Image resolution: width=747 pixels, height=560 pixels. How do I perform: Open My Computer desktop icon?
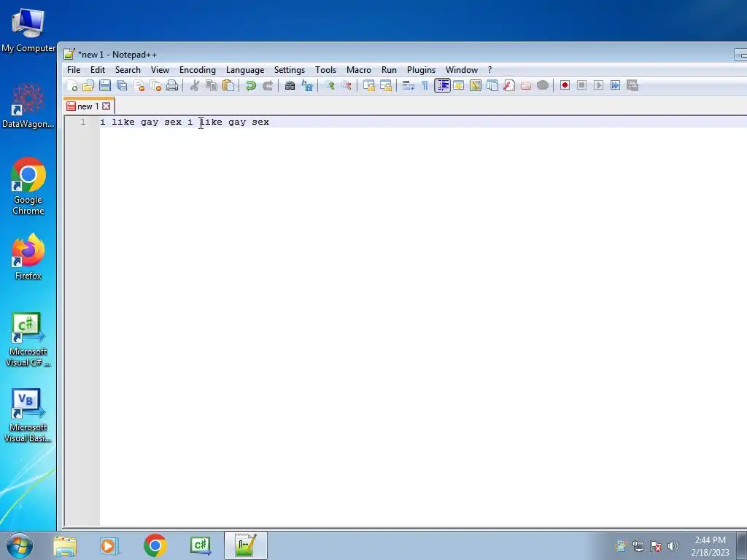tap(28, 31)
